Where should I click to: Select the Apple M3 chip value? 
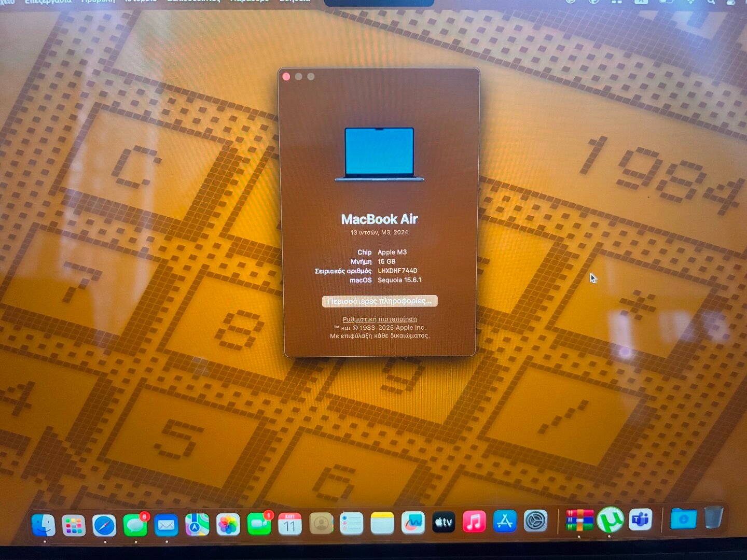(392, 252)
